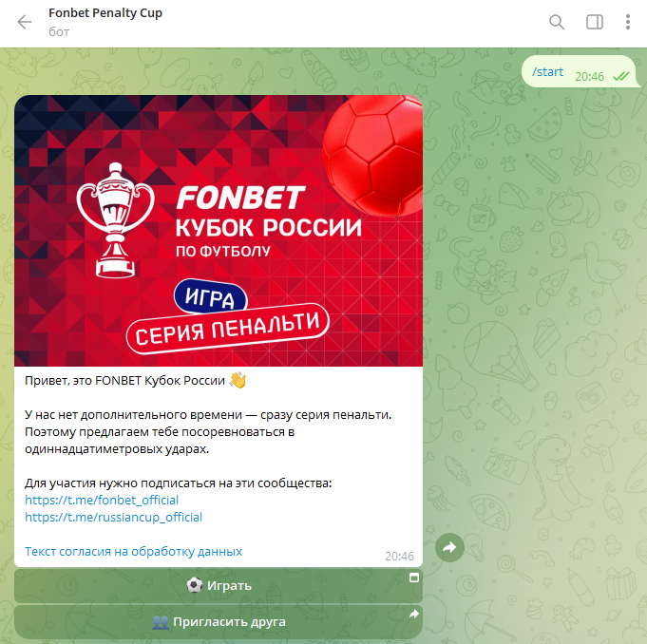Open Текст согласия на обработку данных link
The image size is (647, 644).
[x=133, y=551]
